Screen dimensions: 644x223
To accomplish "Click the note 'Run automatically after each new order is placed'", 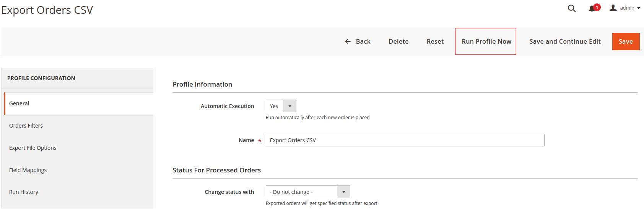I will pyautogui.click(x=317, y=118).
